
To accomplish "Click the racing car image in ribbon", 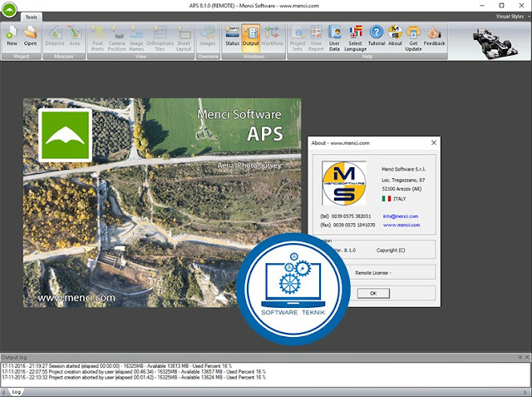I will point(495,42).
